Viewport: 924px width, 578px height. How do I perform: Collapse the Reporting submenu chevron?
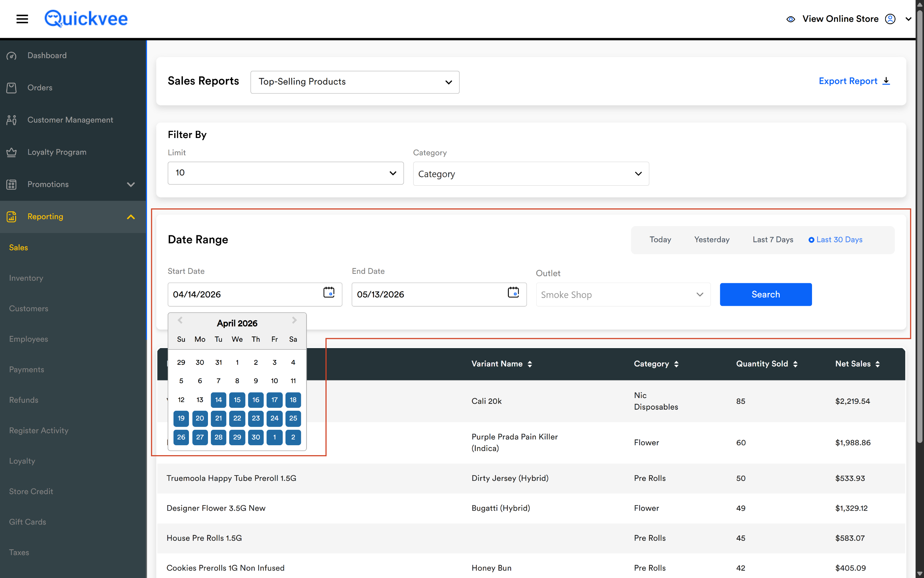coord(131,217)
